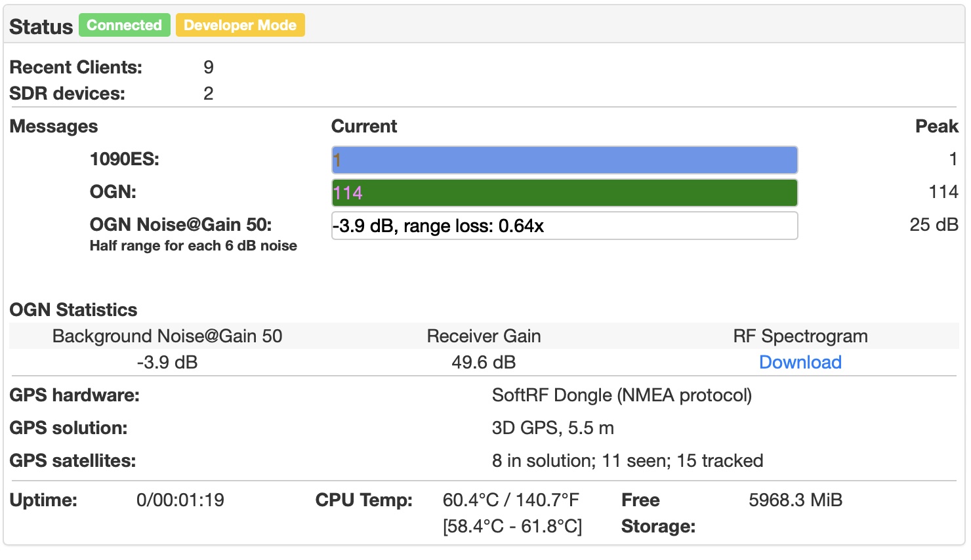Viewport: 971px width, 560px height.
Task: Click the green Connected status badge
Action: tap(125, 26)
